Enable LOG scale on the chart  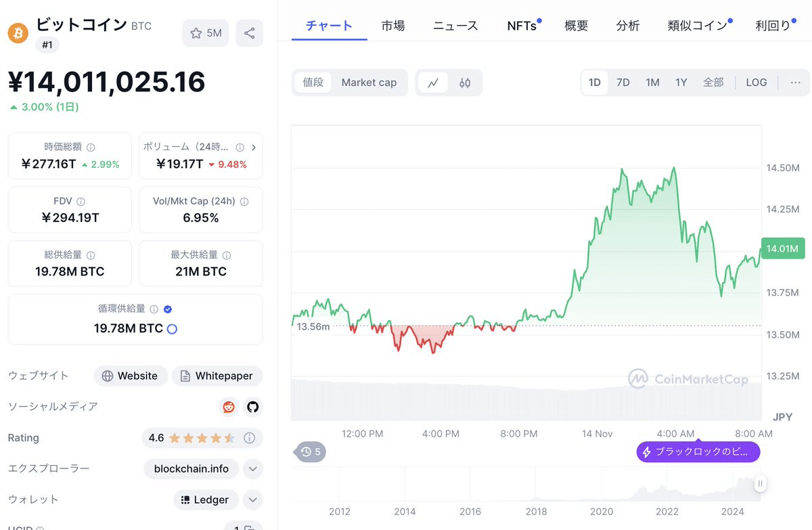tap(756, 82)
